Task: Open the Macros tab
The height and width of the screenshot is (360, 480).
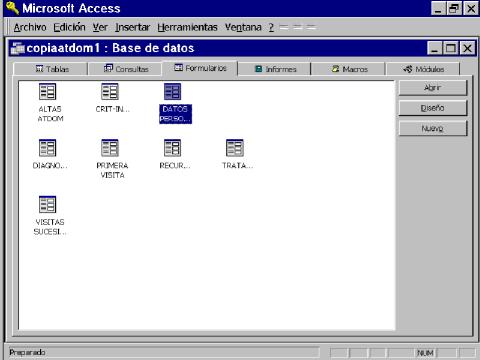Action: coord(349,69)
